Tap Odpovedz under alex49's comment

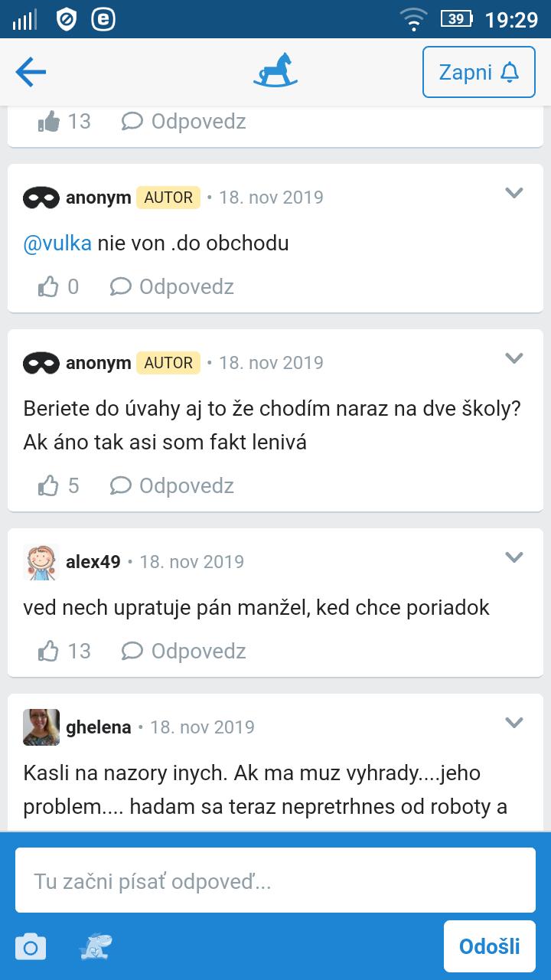[x=184, y=652]
